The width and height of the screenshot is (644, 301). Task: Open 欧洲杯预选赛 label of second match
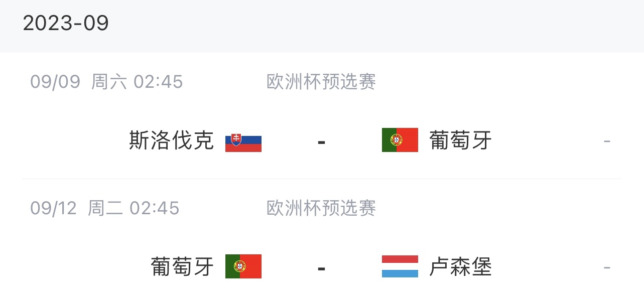pyautogui.click(x=321, y=208)
